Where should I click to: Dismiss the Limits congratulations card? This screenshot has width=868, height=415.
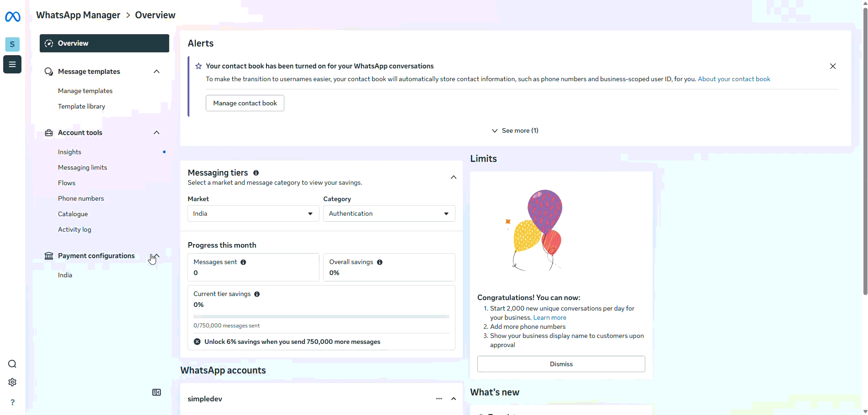[x=561, y=364]
